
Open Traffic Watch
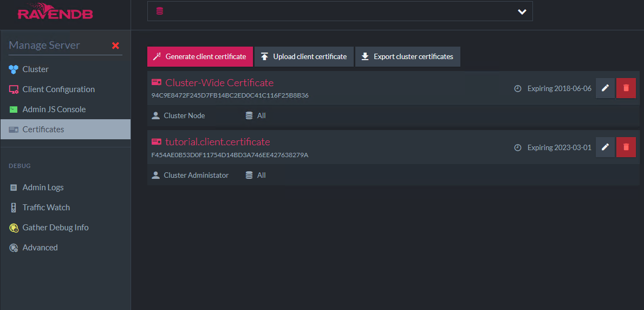click(x=66, y=207)
